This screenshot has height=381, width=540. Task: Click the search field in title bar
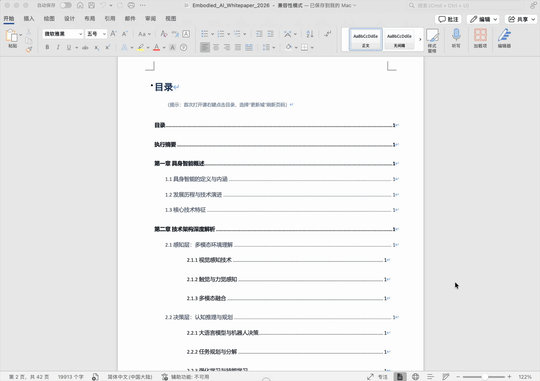pyautogui.click(x=466, y=5)
